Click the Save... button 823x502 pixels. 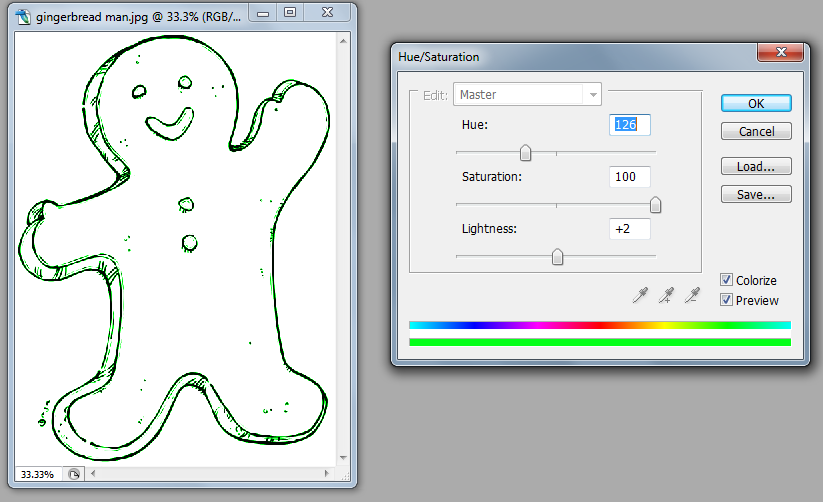(x=756, y=194)
